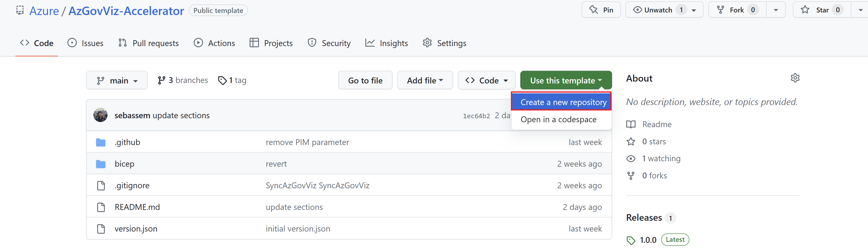Click the 3 branches link
The width and height of the screenshot is (868, 248).
(183, 80)
